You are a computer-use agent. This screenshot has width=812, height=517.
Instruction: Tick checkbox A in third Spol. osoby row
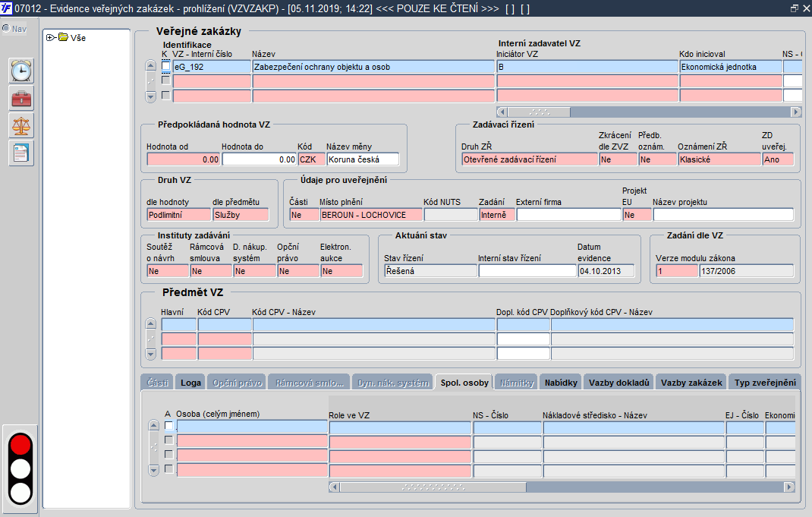168,454
